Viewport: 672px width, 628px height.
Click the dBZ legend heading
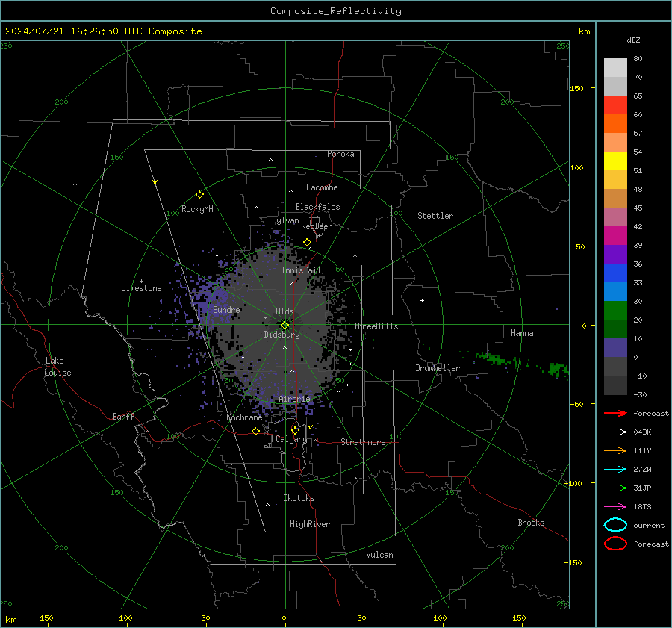[x=633, y=40]
